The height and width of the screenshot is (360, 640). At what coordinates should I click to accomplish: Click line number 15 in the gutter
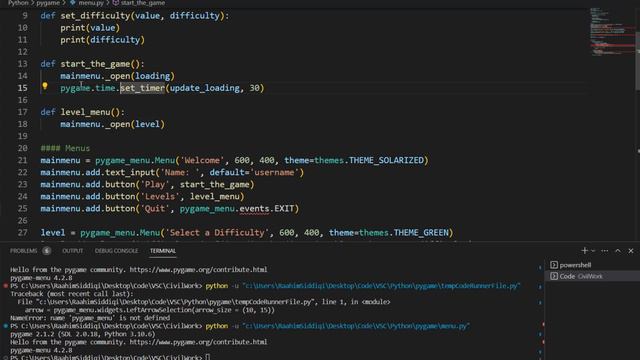[x=22, y=88]
